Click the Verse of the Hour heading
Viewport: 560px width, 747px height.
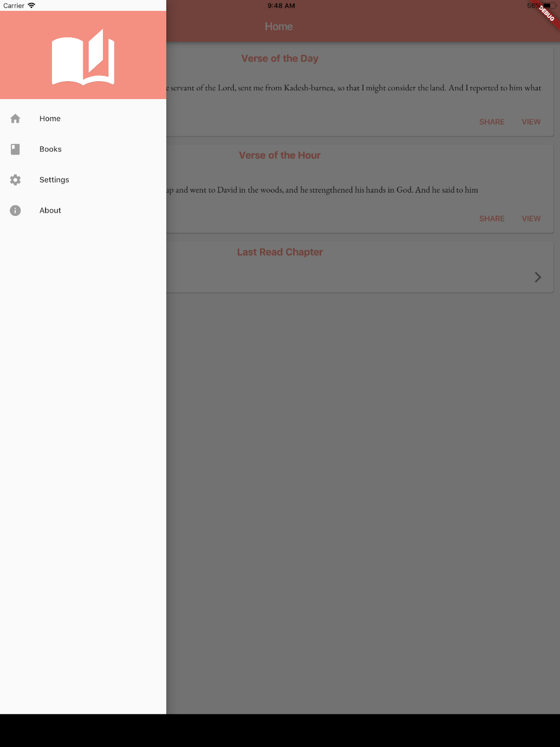point(280,155)
